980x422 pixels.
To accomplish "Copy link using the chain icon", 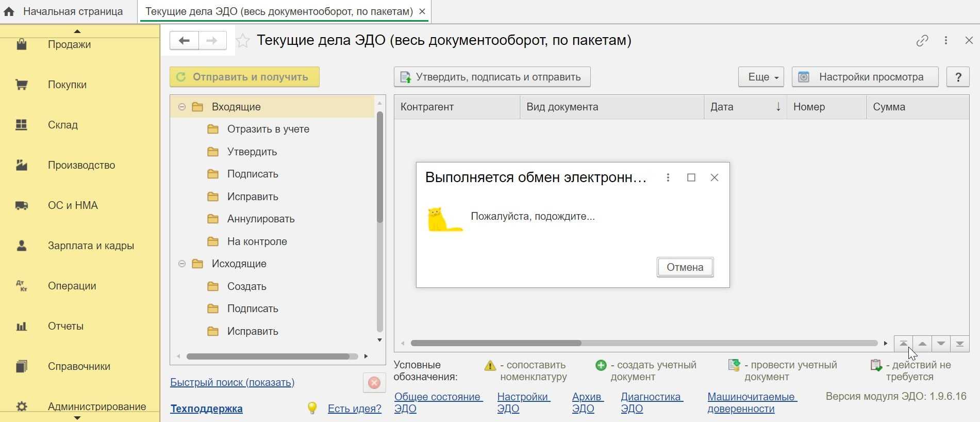I will (922, 41).
